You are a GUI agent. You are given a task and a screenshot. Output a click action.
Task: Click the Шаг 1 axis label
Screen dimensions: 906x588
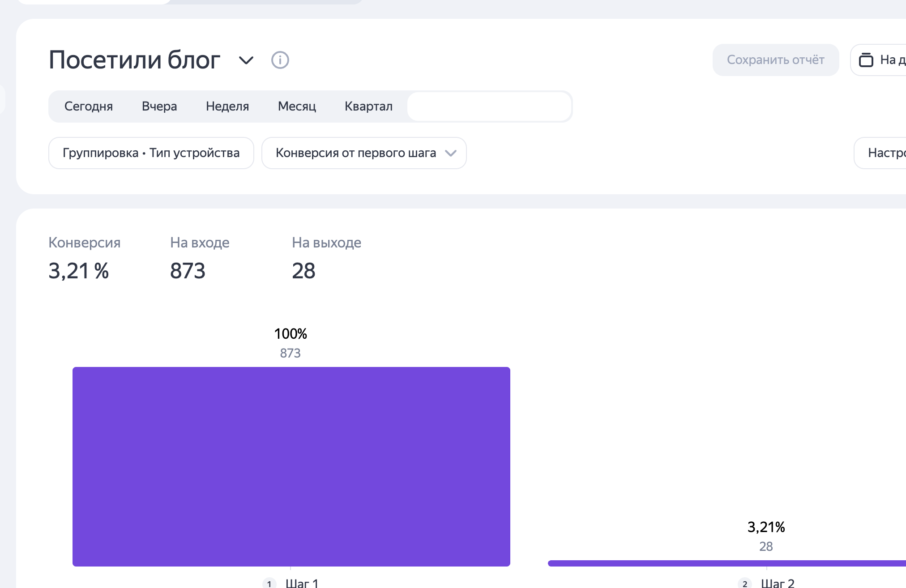[x=302, y=584]
